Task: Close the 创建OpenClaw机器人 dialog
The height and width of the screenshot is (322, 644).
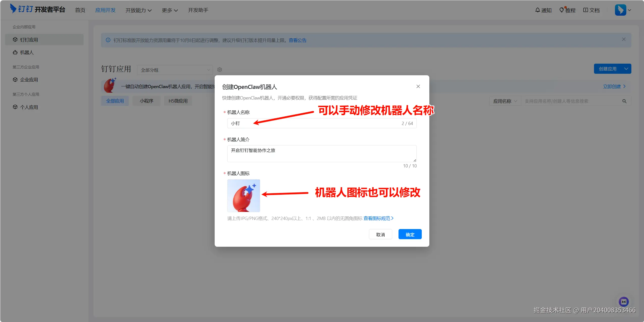Action: 418,86
